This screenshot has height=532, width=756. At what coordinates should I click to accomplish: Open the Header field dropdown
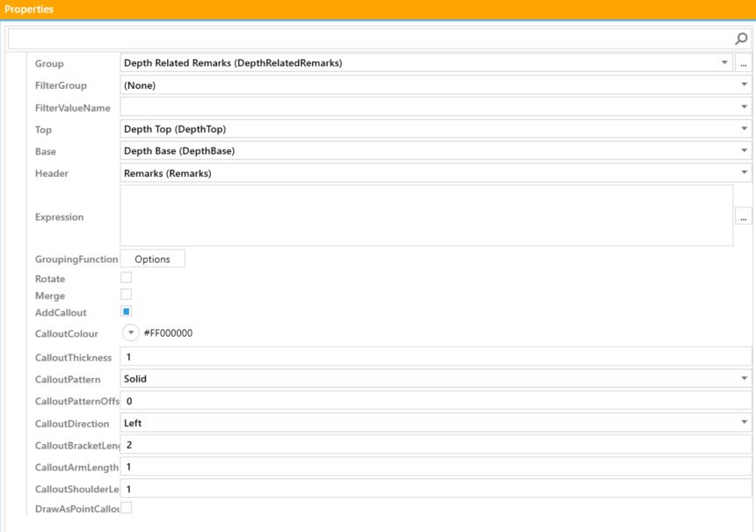[744, 172]
